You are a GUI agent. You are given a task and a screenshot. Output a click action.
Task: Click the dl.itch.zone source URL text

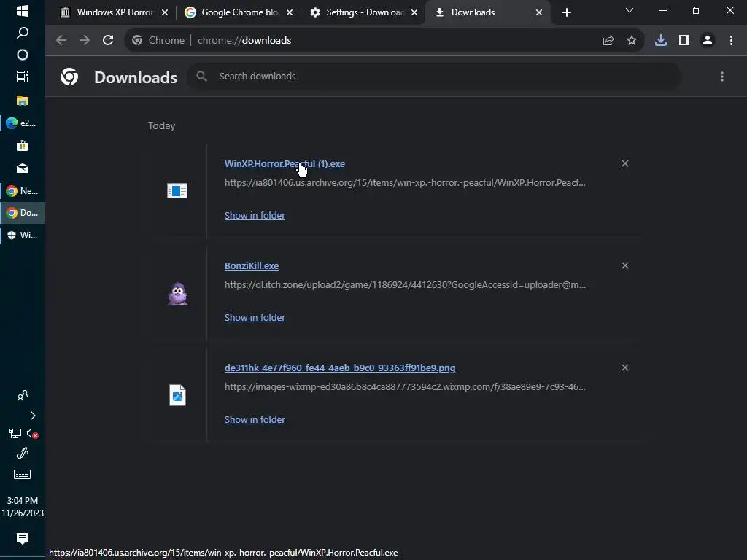405,285
